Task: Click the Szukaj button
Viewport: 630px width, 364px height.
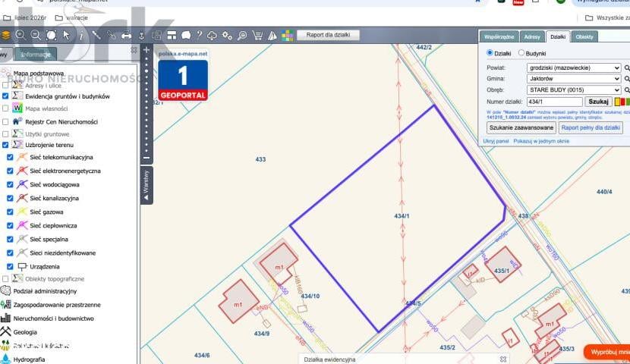Action: [598, 102]
